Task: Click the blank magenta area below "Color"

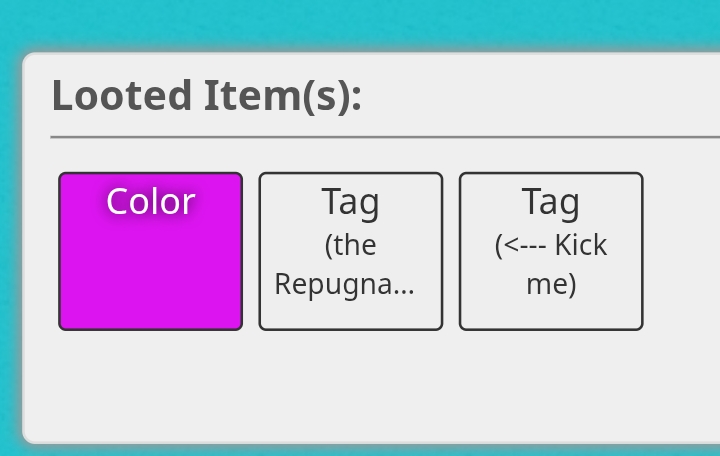Action: click(151, 276)
